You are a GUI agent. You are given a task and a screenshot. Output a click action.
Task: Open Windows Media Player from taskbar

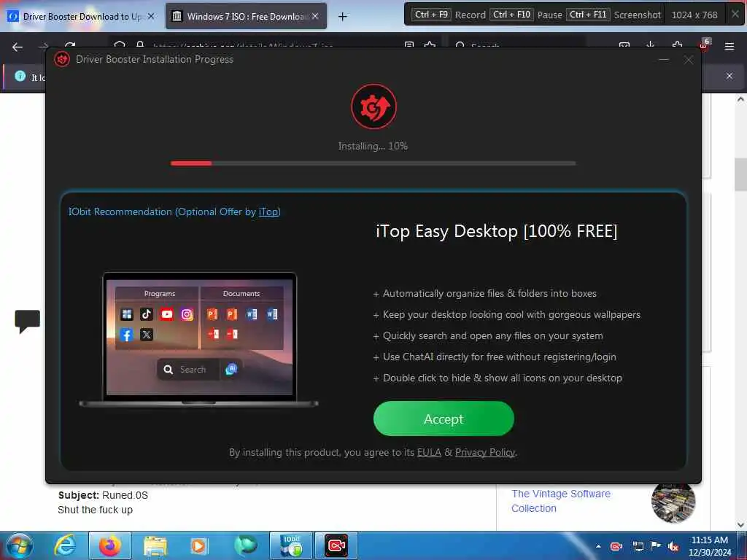pyautogui.click(x=198, y=546)
